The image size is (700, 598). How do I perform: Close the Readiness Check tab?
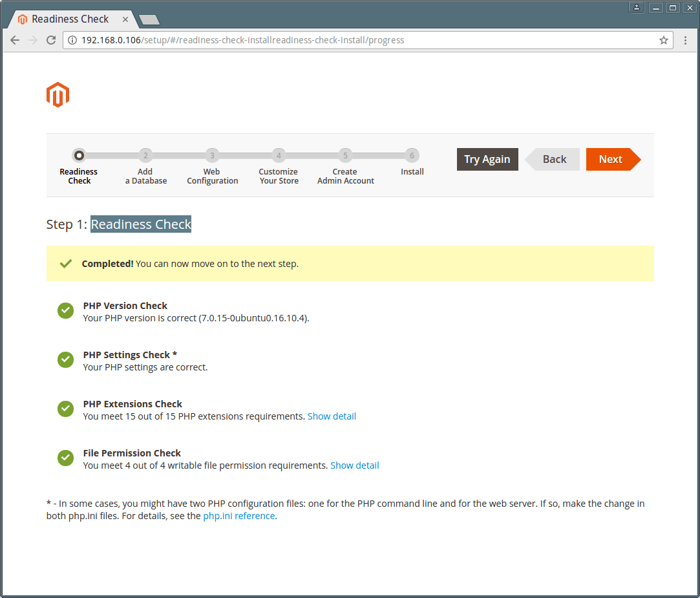click(x=125, y=19)
